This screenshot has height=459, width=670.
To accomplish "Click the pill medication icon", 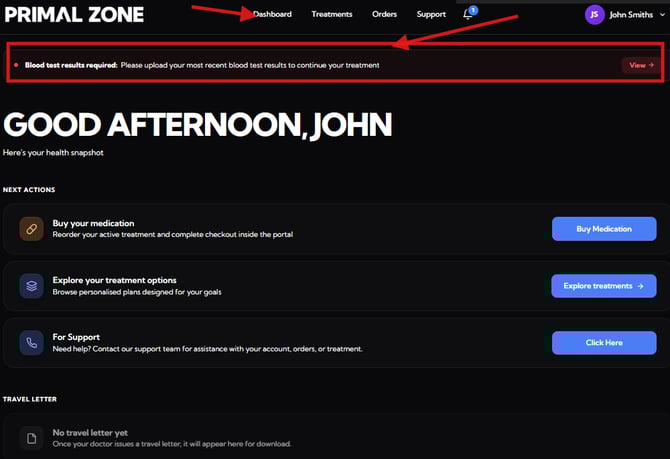I will pyautogui.click(x=31, y=229).
